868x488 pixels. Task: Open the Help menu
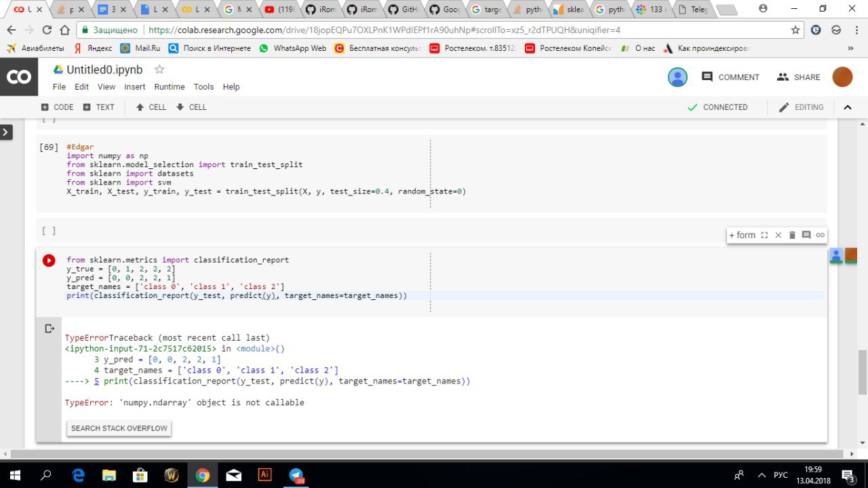[x=231, y=87]
